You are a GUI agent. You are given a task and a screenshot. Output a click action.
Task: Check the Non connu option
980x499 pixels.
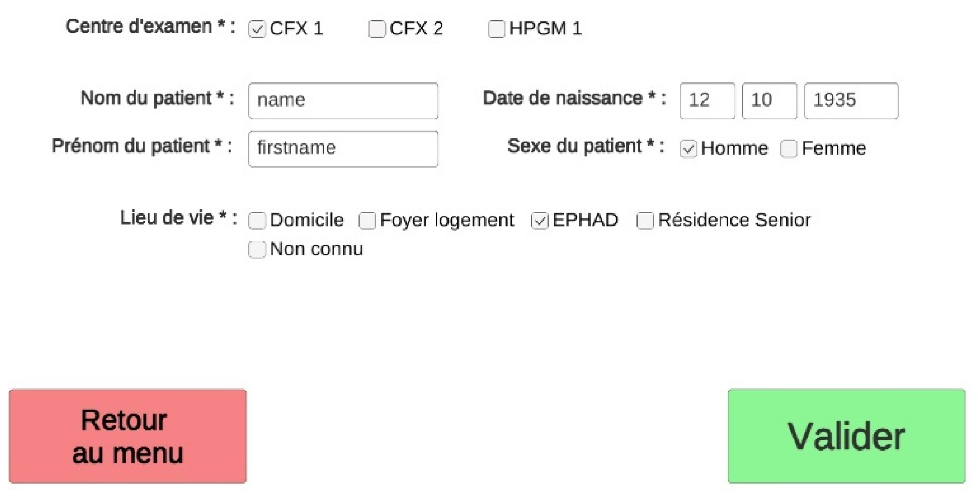click(x=257, y=249)
